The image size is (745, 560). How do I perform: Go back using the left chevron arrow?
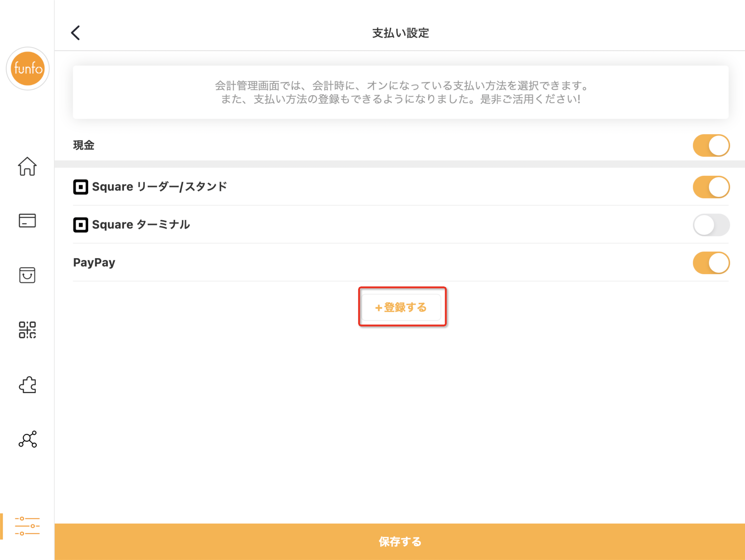coord(75,33)
